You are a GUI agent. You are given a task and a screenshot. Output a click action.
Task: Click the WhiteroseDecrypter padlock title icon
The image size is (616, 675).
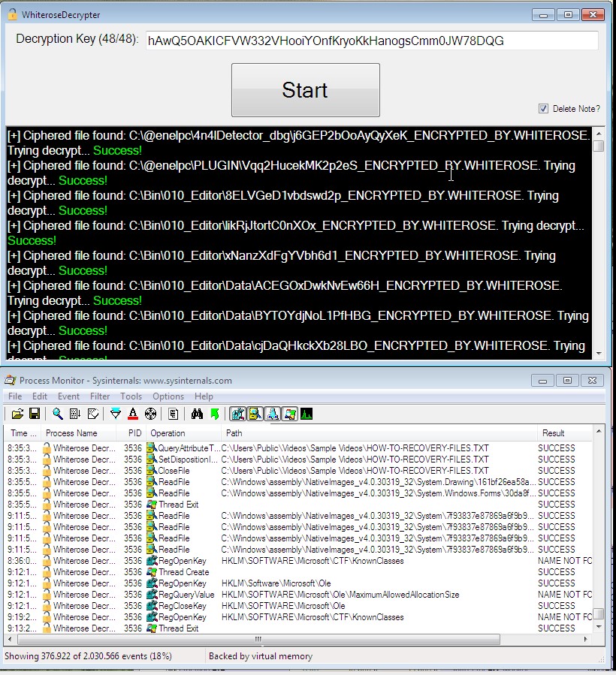click(x=13, y=14)
